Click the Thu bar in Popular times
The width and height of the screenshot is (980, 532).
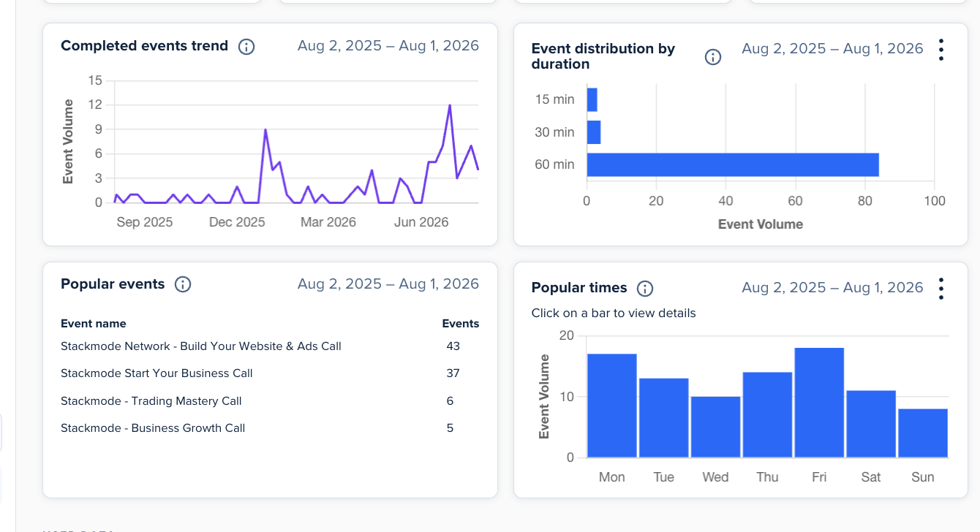tap(768, 414)
